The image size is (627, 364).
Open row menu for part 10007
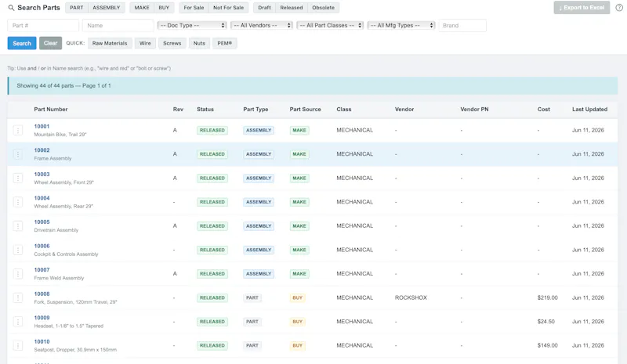coord(18,274)
